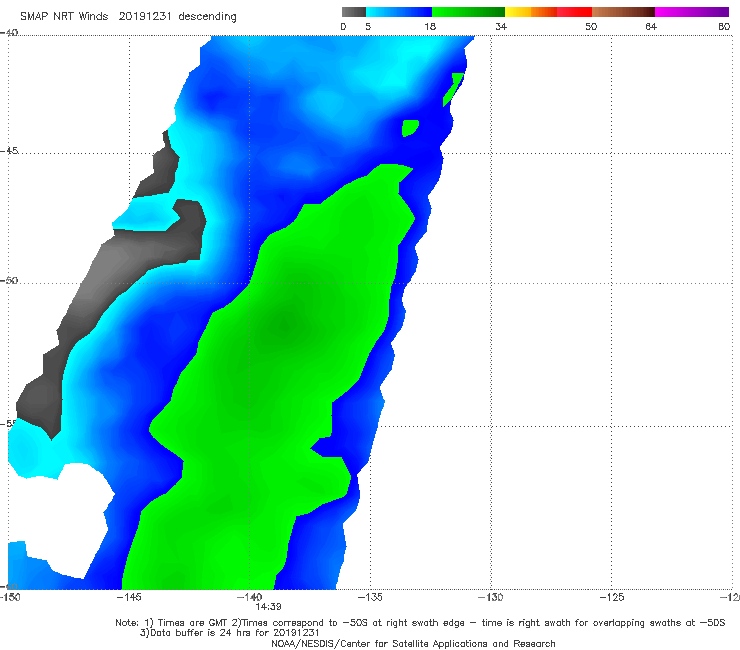Click the longitude label '-145'
This screenshot has width=740, height=650.
(x=129, y=597)
